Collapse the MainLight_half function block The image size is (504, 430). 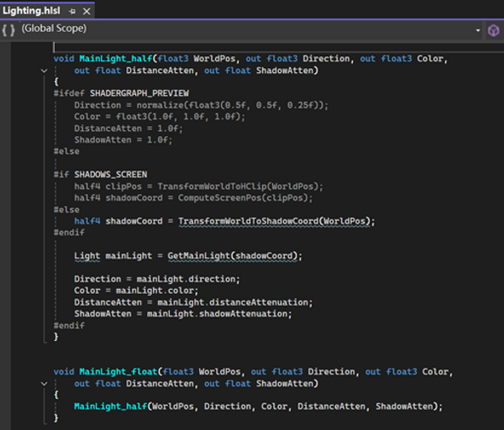point(45,71)
